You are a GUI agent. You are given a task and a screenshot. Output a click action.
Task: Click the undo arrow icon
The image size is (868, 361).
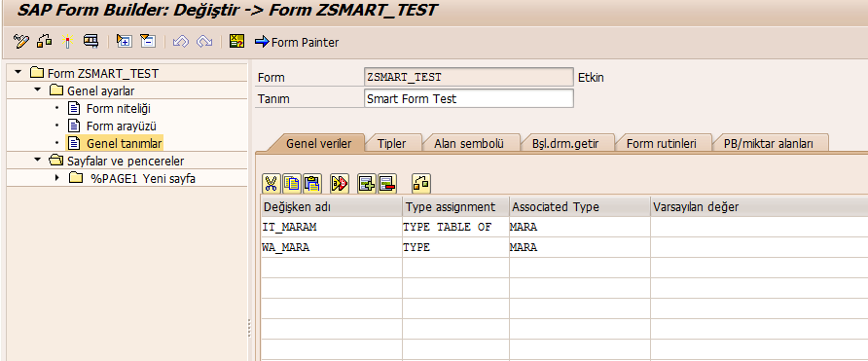coord(180,42)
